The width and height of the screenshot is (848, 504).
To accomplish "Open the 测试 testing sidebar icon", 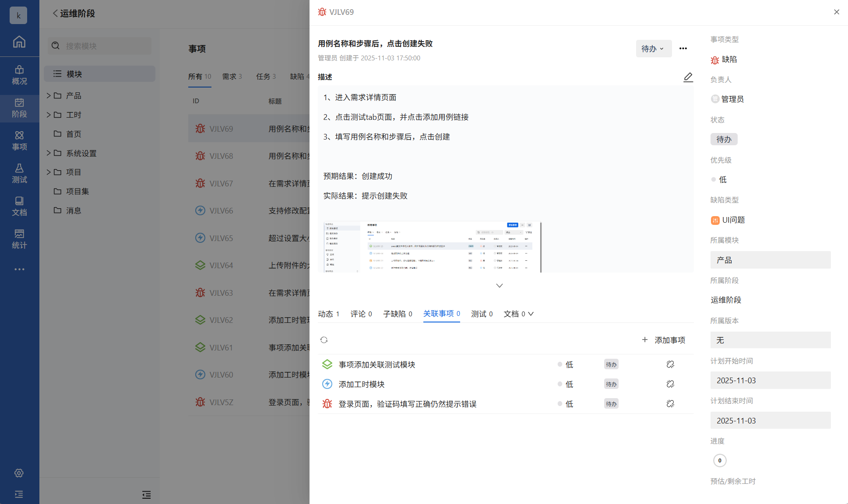I will point(19,173).
